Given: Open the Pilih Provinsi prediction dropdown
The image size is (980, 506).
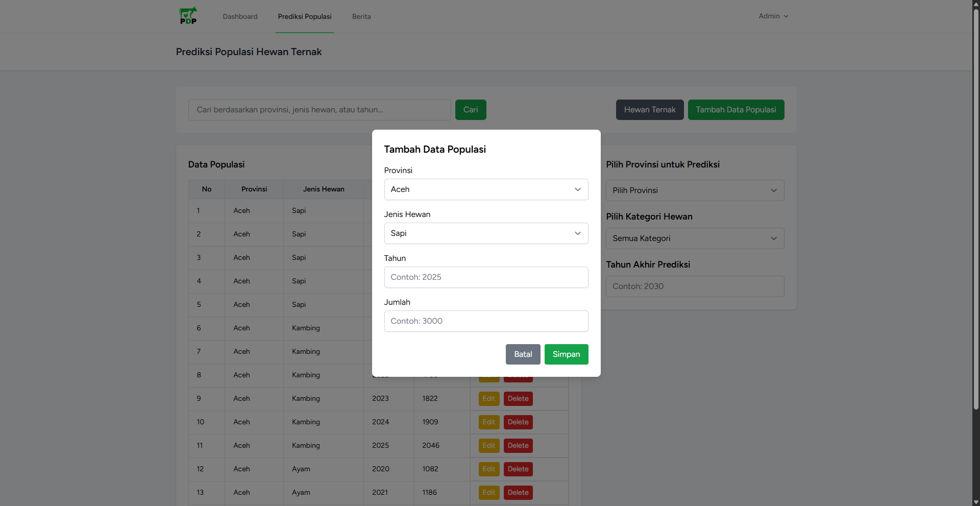Looking at the screenshot, I should click(694, 190).
